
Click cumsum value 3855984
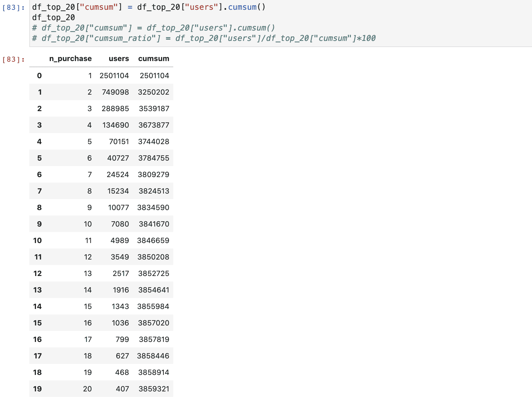click(153, 307)
